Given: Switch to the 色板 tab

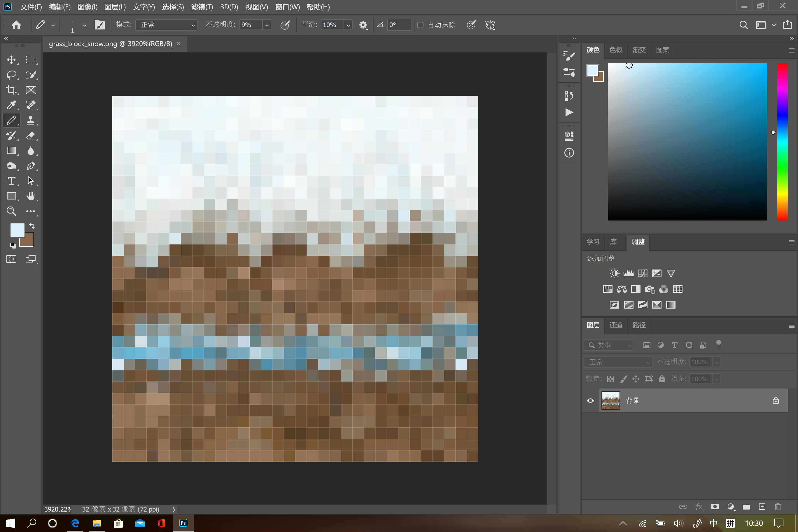Looking at the screenshot, I should 616,50.
